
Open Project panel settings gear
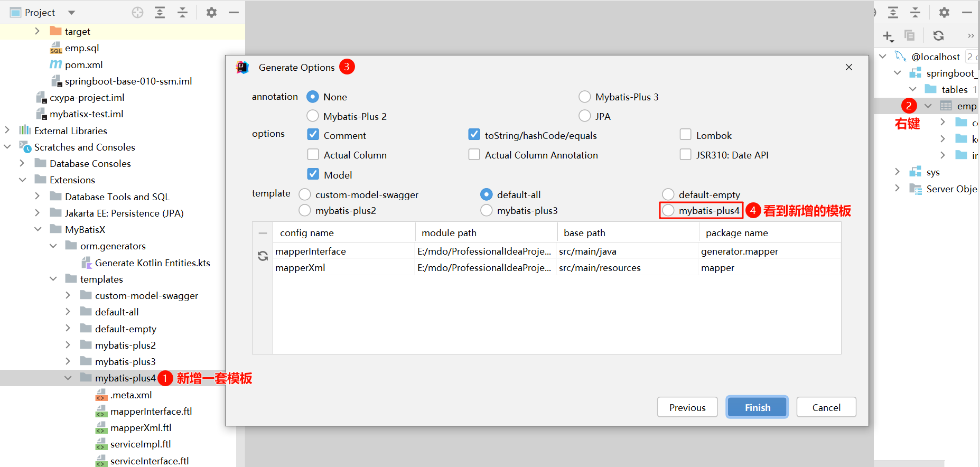pyautogui.click(x=211, y=12)
